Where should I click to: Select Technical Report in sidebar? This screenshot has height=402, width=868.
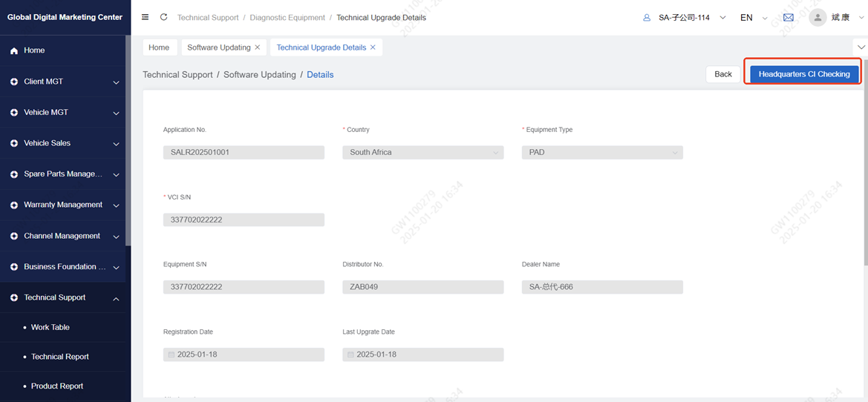coord(59,357)
